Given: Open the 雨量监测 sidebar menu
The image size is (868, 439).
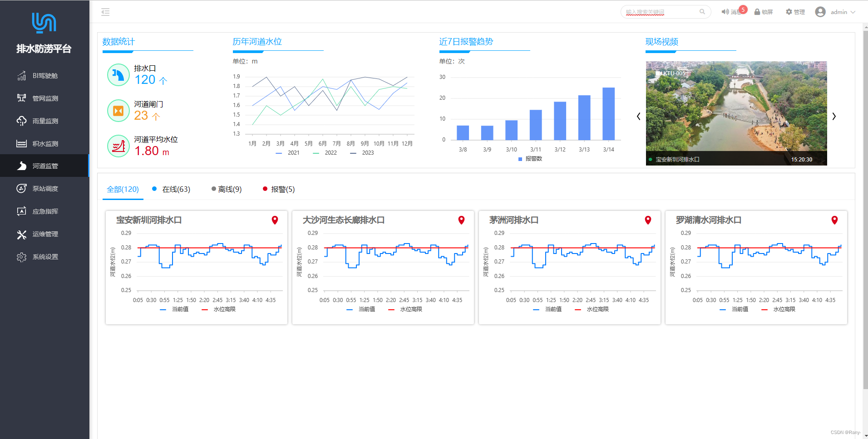Looking at the screenshot, I should pos(44,121).
